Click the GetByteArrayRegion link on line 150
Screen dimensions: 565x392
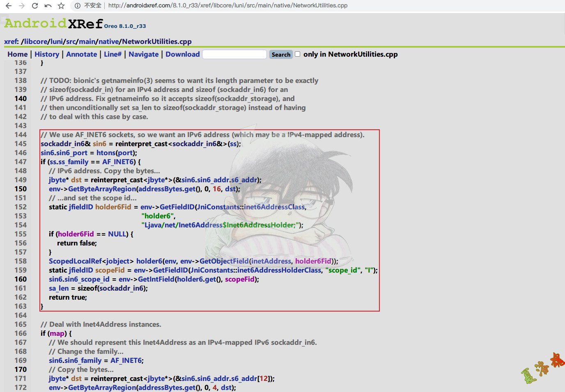[x=102, y=189]
